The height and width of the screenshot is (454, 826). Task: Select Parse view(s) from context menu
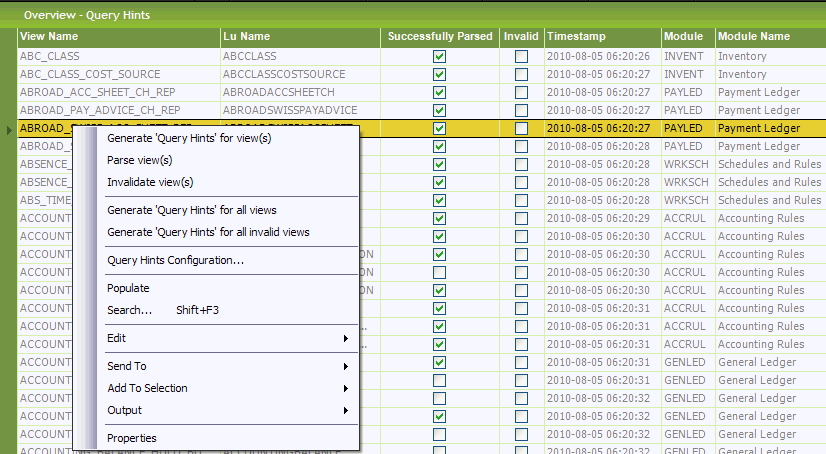click(139, 160)
